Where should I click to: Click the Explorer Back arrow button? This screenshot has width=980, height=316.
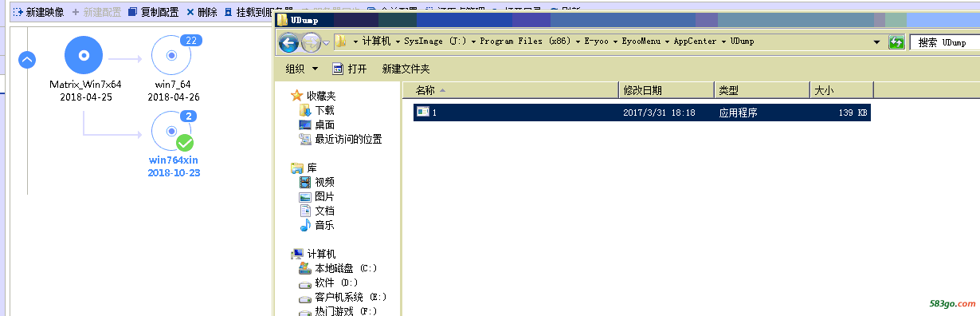289,41
